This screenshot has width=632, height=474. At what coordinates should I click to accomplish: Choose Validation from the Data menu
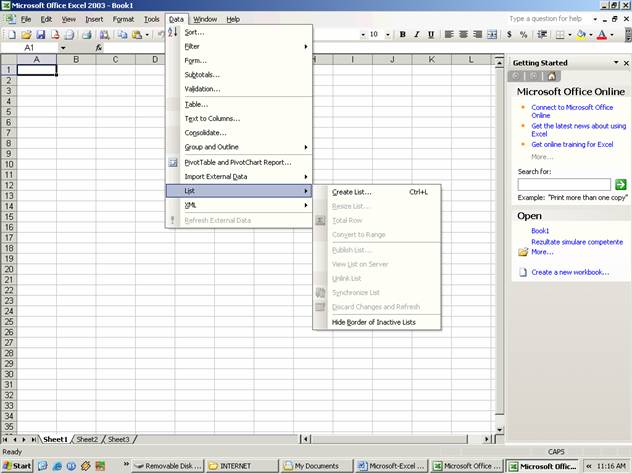[x=239, y=89]
